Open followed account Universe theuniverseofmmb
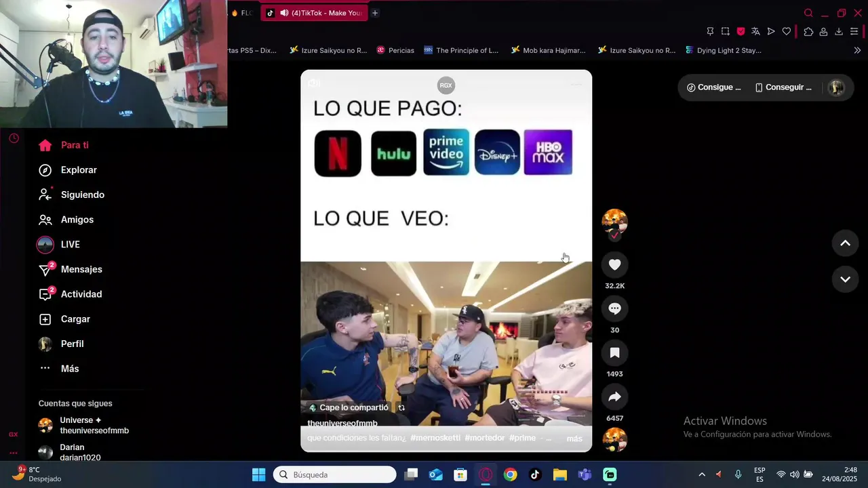Viewport: 868px width, 488px height. tap(83, 426)
